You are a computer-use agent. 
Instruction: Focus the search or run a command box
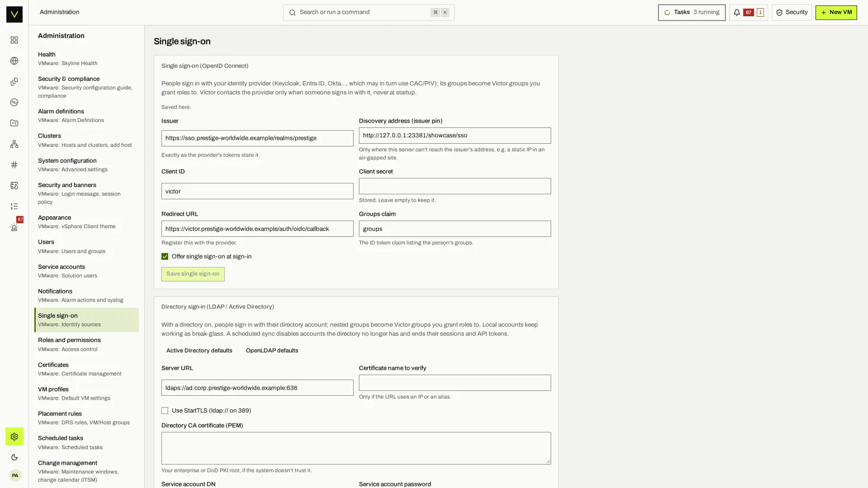click(368, 12)
